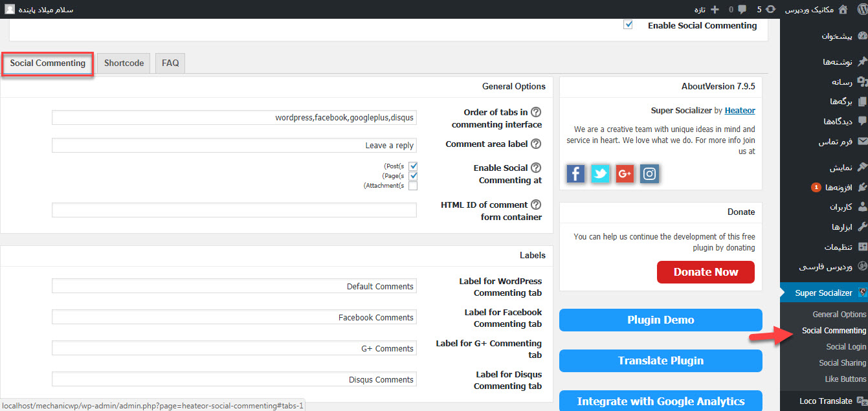Click help icon for HTML ID of comment
The height and width of the screenshot is (411, 868).
click(536, 205)
